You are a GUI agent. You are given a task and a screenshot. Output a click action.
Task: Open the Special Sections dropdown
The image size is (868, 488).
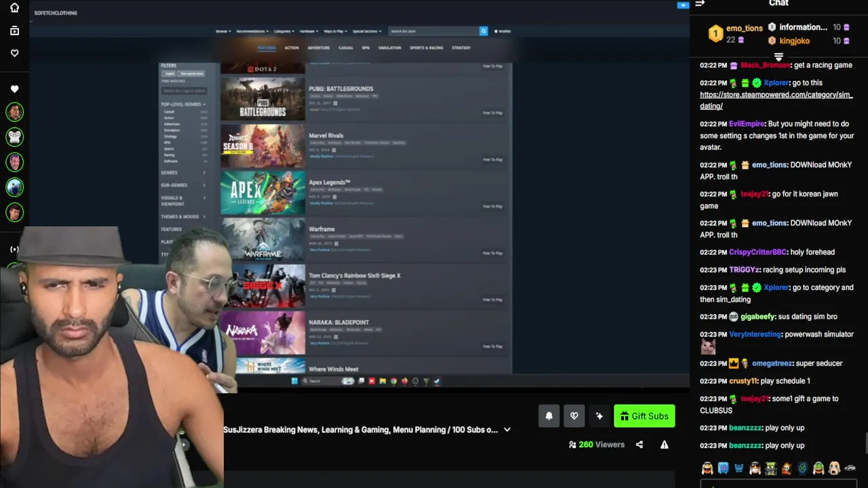(367, 31)
